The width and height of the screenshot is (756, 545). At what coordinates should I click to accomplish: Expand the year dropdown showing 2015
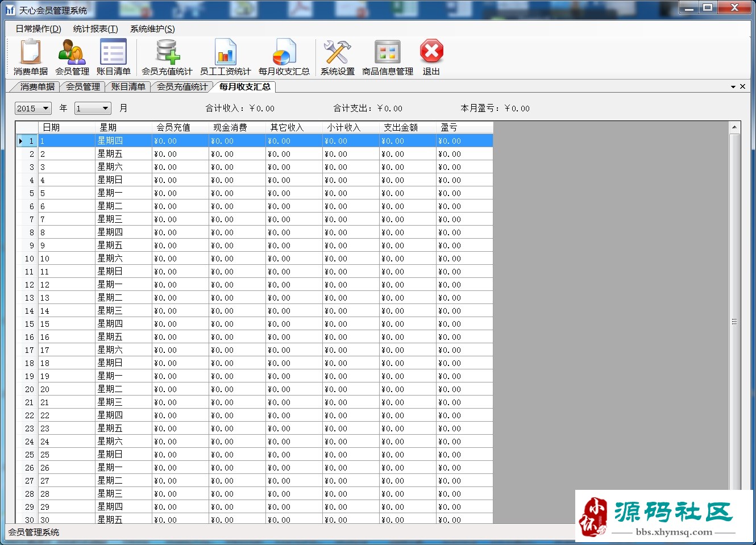(46, 108)
